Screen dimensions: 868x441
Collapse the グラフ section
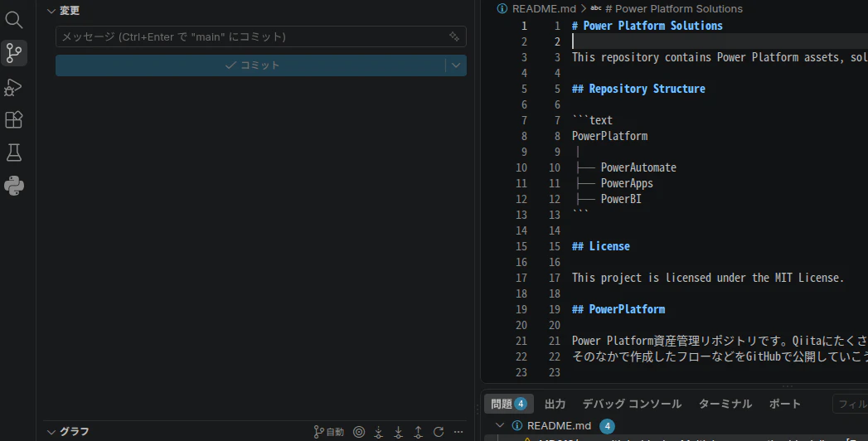click(51, 432)
